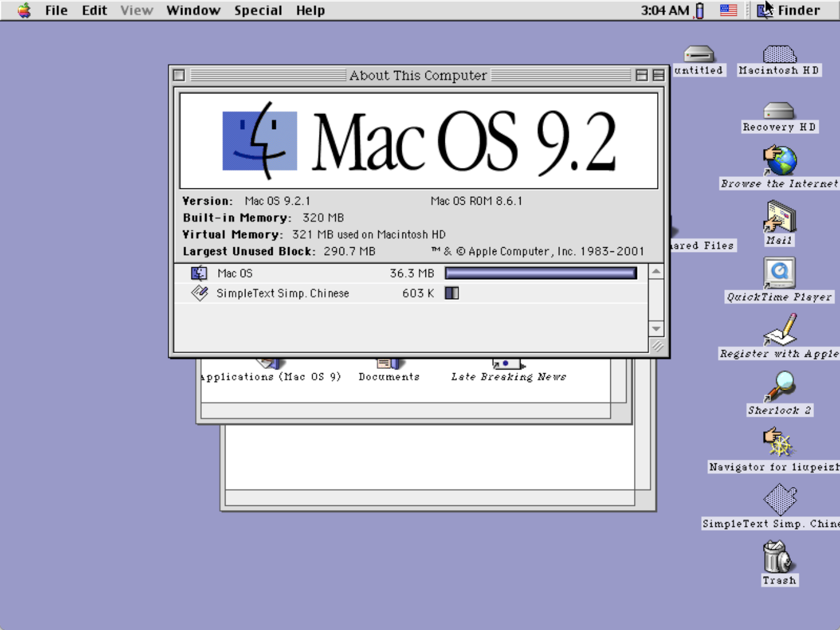Image resolution: width=840 pixels, height=630 pixels.
Task: Open the Applications (Mac OS 9) folder
Action: 268,362
